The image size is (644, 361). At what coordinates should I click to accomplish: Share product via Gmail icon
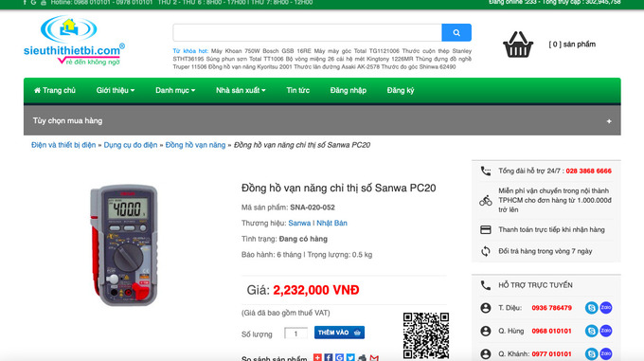374,358
